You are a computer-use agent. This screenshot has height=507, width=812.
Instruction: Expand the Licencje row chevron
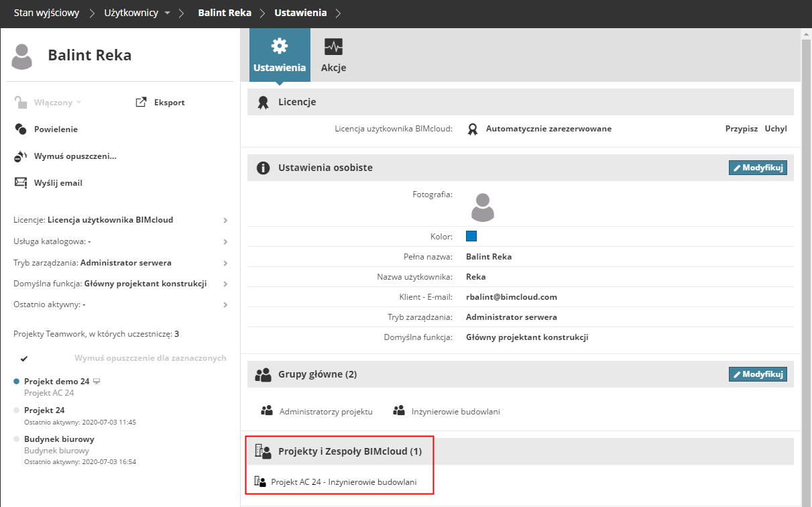(x=225, y=220)
